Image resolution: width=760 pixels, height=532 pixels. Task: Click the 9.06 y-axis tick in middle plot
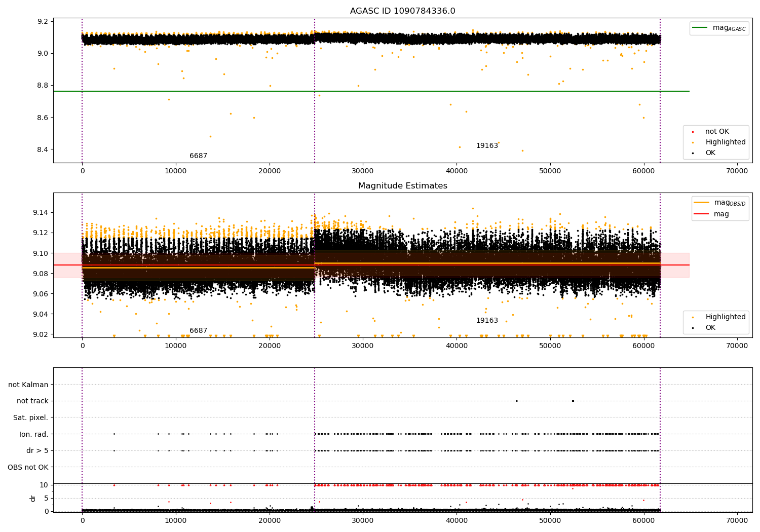41,294
